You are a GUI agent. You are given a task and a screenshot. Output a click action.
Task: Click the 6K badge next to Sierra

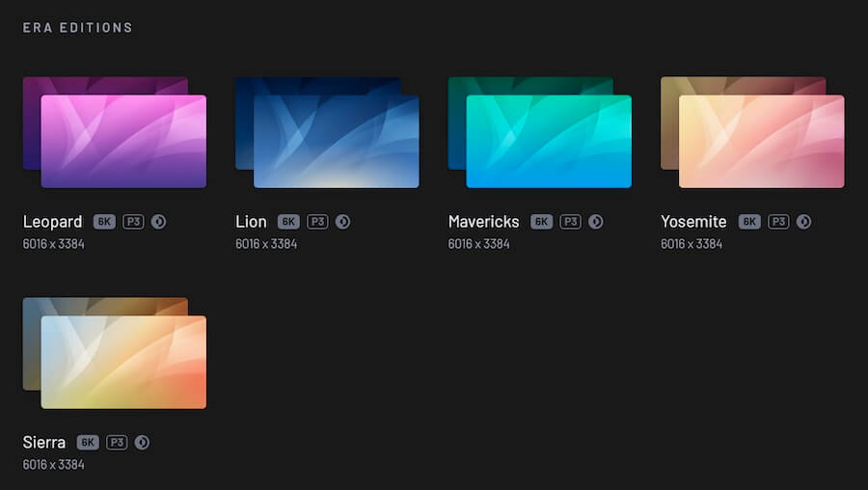(88, 443)
